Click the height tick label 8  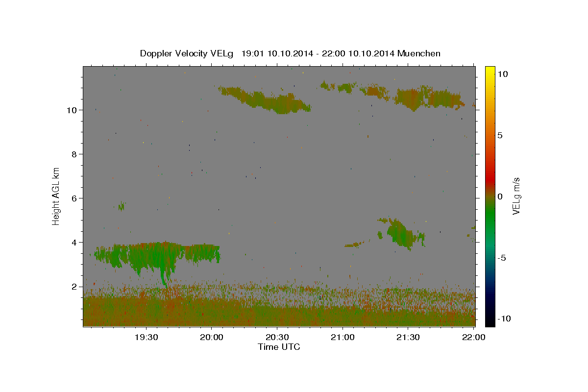click(73, 154)
